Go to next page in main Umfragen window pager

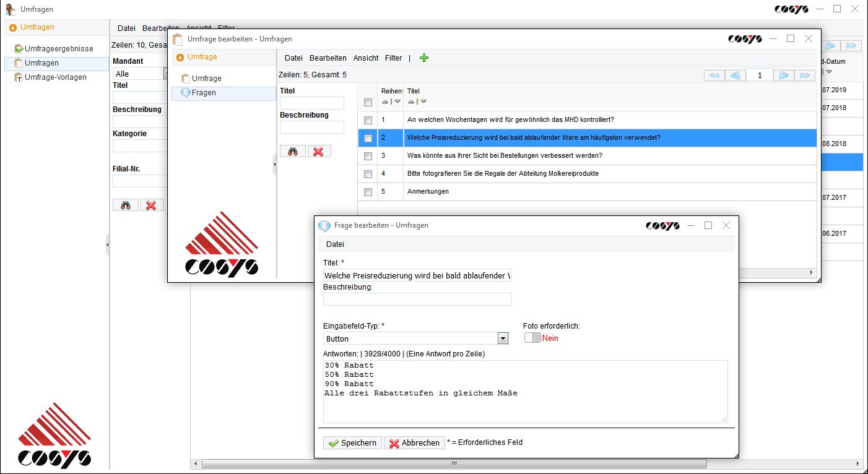click(830, 46)
